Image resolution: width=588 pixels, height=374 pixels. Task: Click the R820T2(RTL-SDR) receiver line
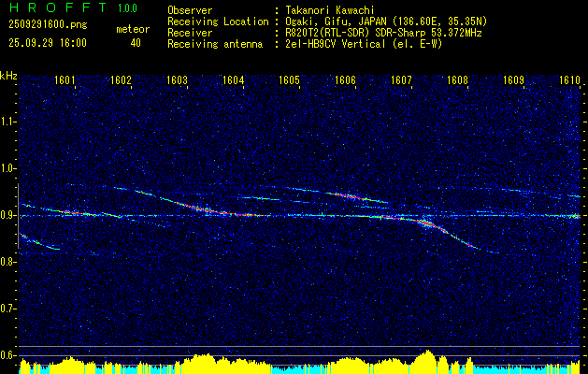381,33
